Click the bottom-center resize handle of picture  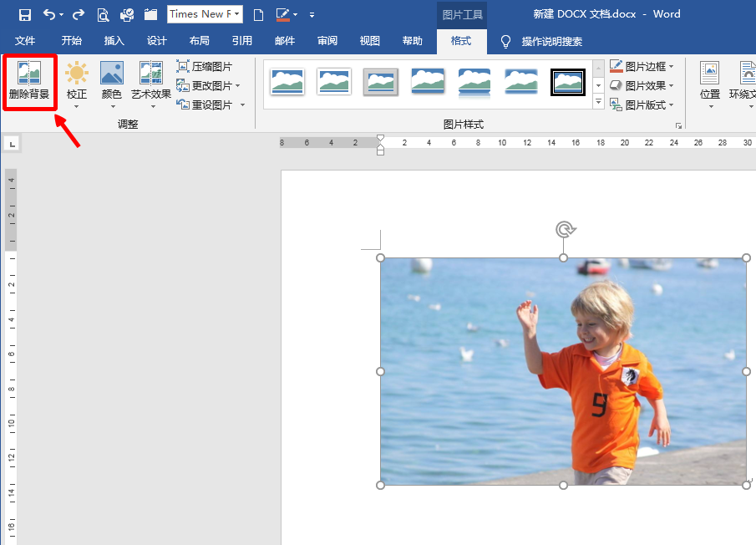563,485
